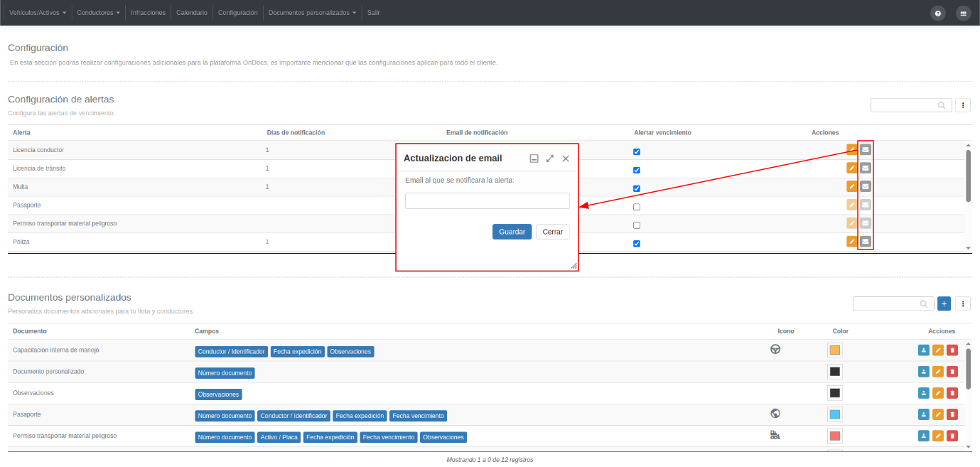Screen dimensions: 980x467
Task: Click Fecha vencimiento tag in Pasaporte row
Action: [418, 416]
